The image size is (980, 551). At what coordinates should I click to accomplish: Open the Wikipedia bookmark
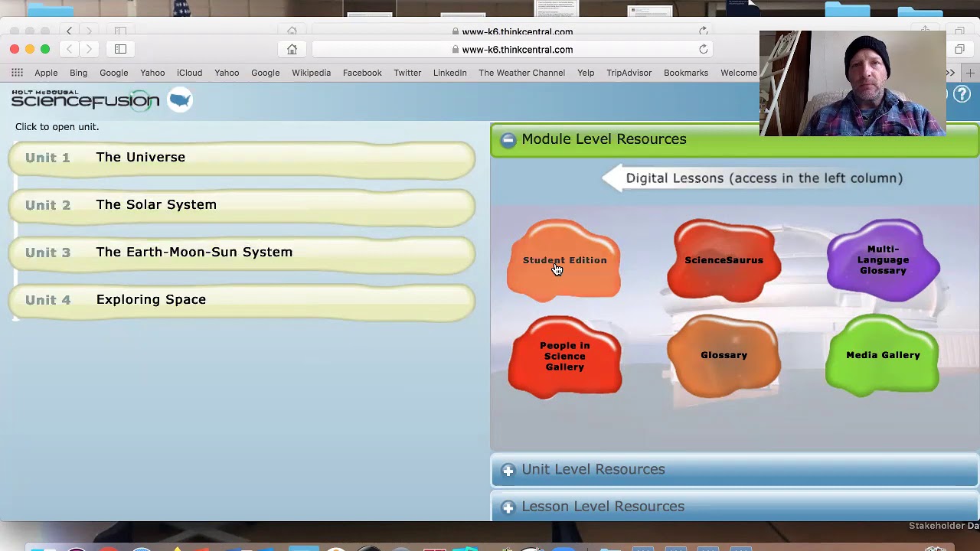(x=311, y=73)
